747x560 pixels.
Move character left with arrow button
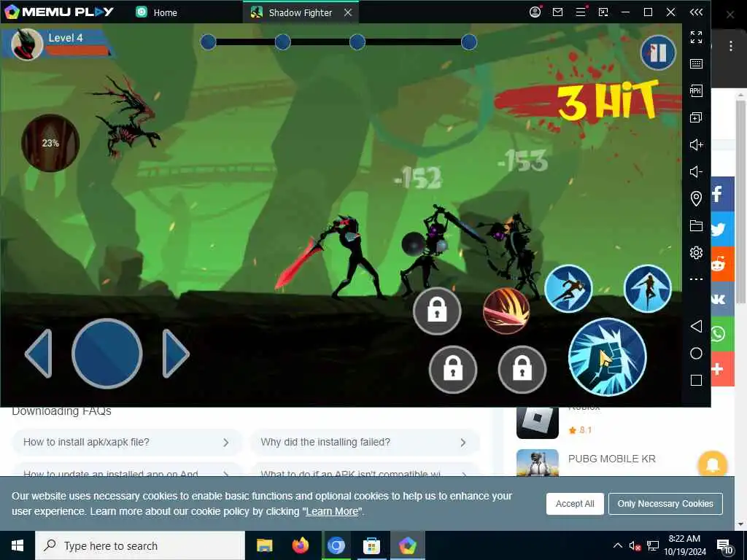[38, 354]
